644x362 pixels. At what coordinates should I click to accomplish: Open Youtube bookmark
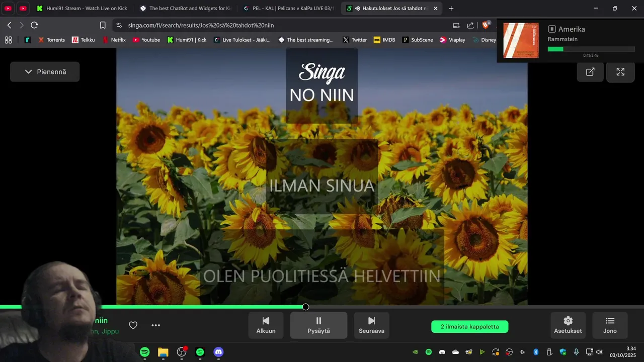146,40
